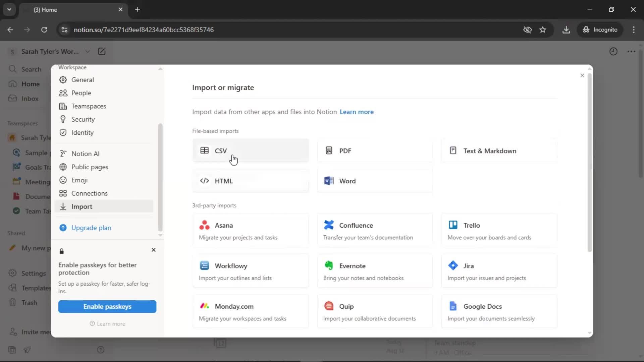Click the Confluence logo icon
The height and width of the screenshot is (362, 644).
[329, 225]
